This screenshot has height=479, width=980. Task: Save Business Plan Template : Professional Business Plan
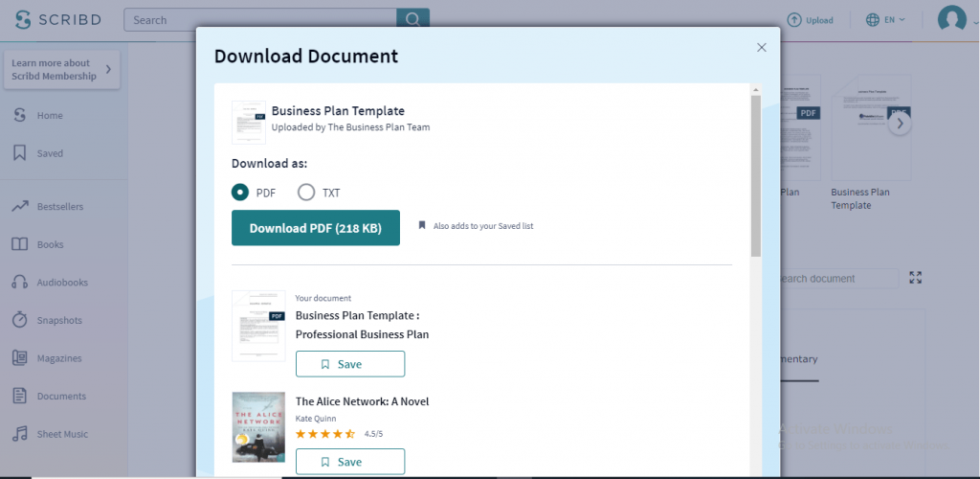350,364
